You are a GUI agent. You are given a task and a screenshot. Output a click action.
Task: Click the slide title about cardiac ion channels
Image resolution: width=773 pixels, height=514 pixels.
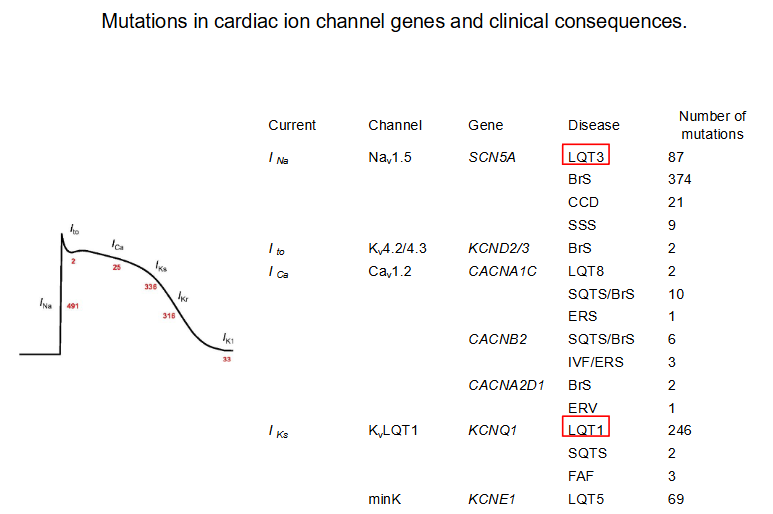tap(394, 21)
